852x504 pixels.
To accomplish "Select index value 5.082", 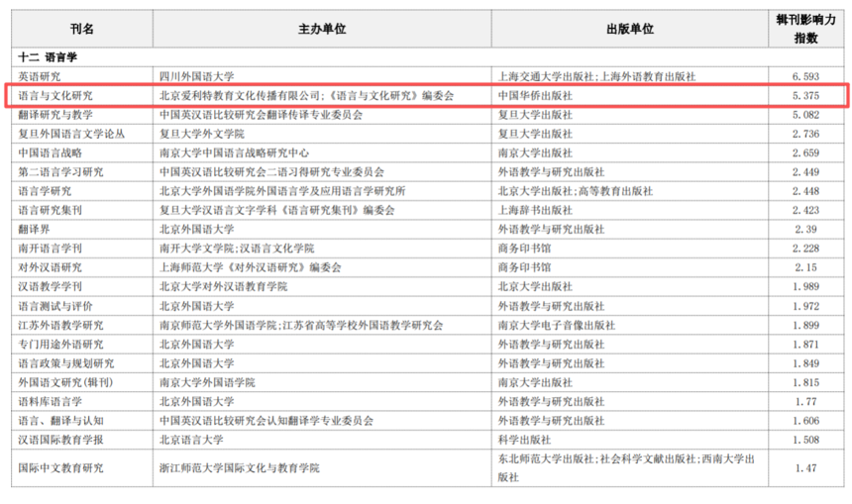I will [805, 115].
